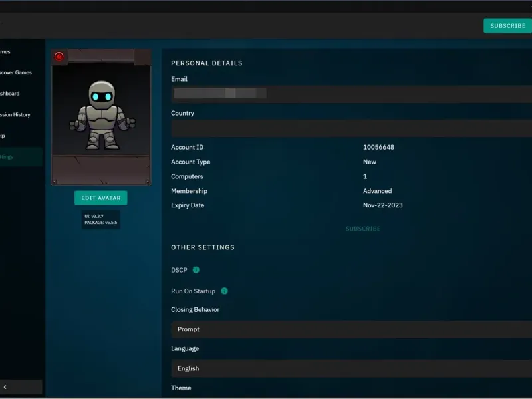
Task: Click the SUBSCRIBE link below Expiry Date
Action: 362,229
